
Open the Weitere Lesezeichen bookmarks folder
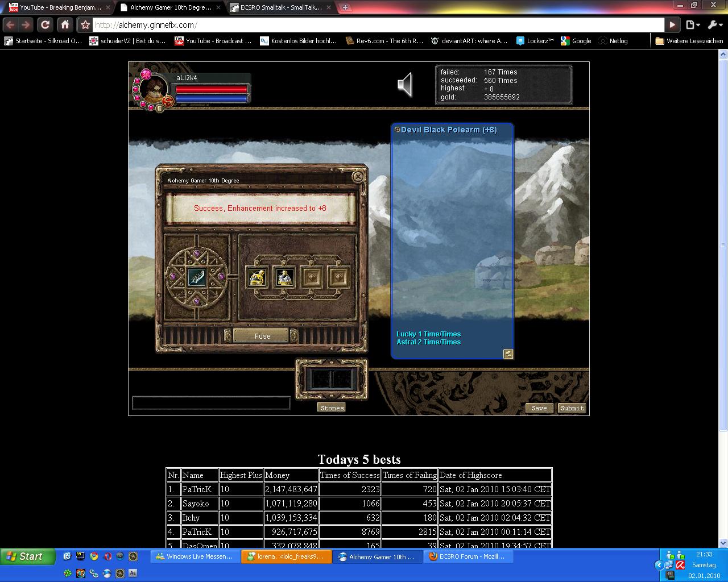pyautogui.click(x=689, y=41)
